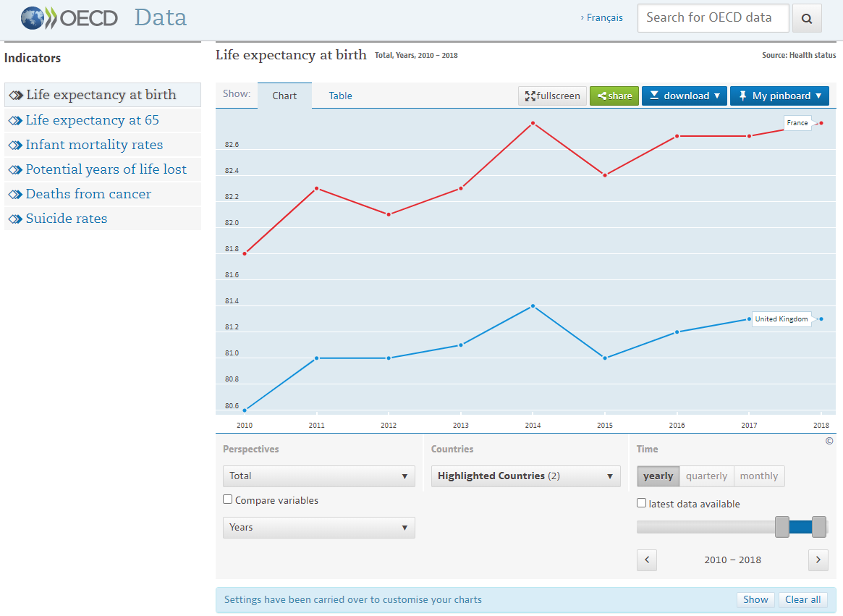Click the OECD globe logo
Viewport: 843px width, 616px height.
click(x=33, y=18)
